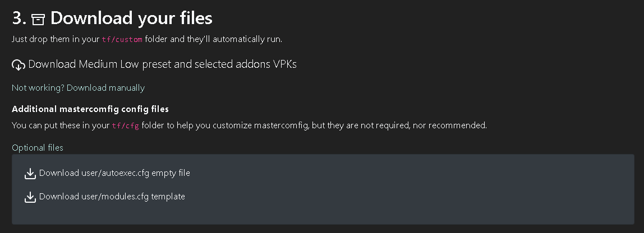Viewport: 644px width, 233px height.
Task: Click the archive box icon in heading
Action: point(38,19)
